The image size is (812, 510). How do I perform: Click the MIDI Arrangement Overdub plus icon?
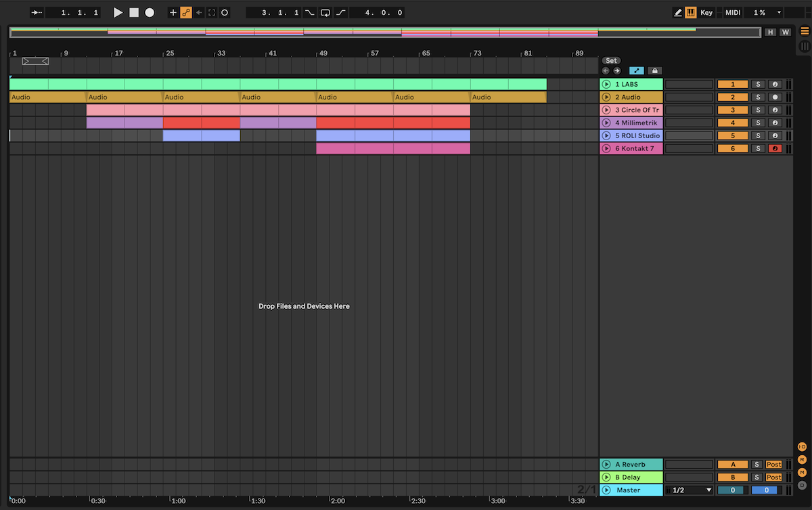[173, 12]
